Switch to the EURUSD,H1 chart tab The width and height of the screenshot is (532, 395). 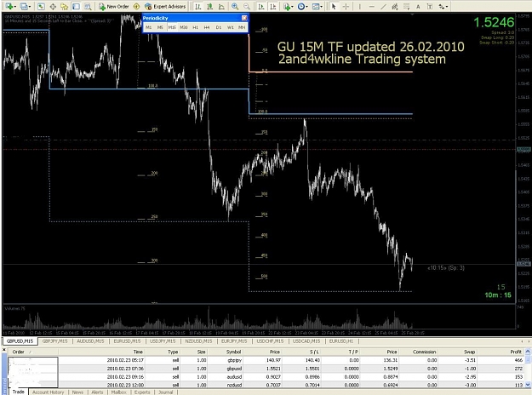click(x=341, y=341)
